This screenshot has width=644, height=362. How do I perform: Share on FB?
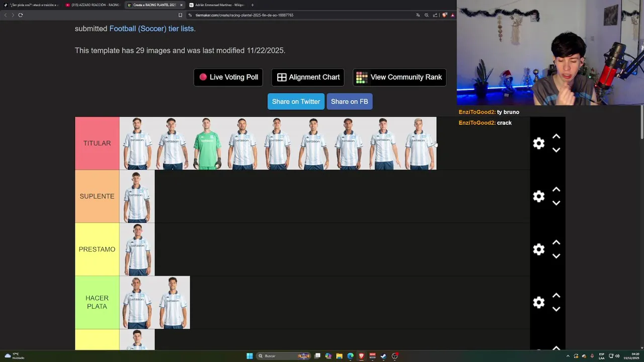(x=349, y=102)
